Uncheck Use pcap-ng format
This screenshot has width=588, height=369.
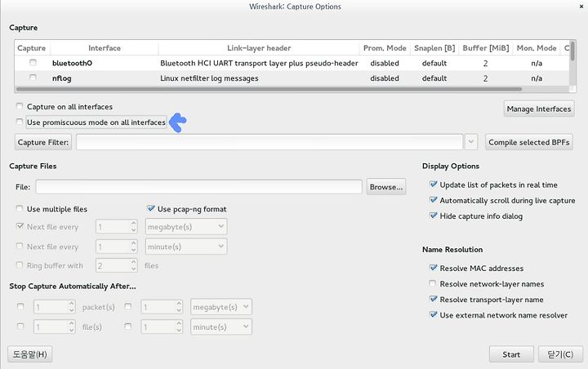tap(151, 208)
